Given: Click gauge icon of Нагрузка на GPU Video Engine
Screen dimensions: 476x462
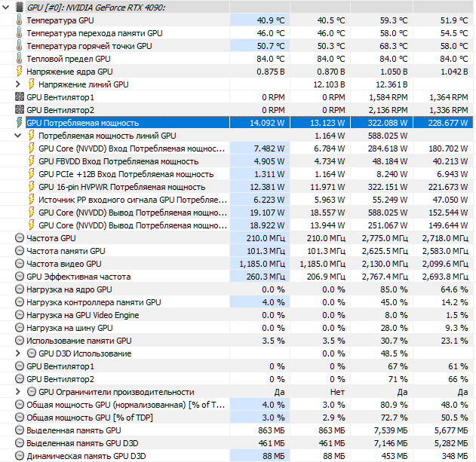Looking at the screenshot, I should (20, 315).
